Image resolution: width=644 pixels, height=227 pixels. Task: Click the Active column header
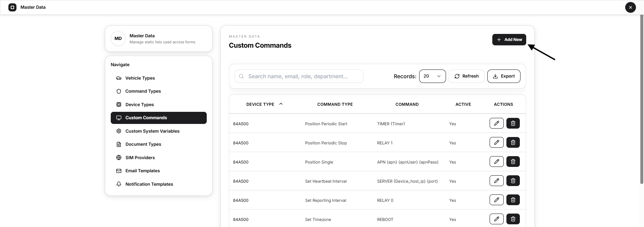(463, 104)
